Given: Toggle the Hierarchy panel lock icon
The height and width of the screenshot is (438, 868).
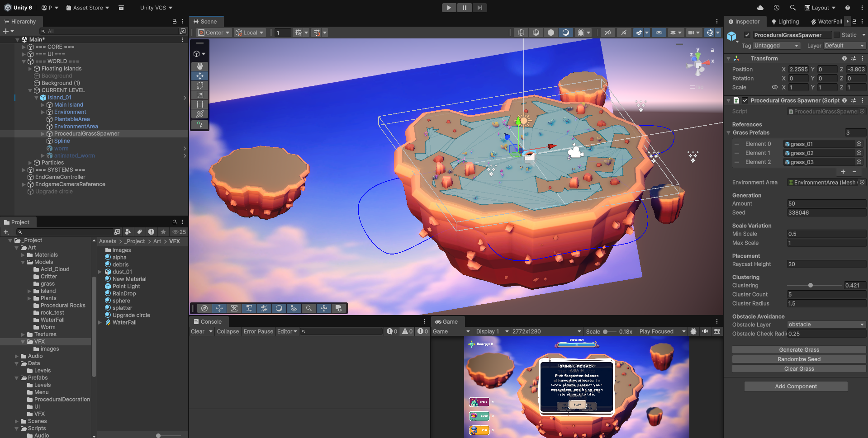Looking at the screenshot, I should tap(175, 21).
